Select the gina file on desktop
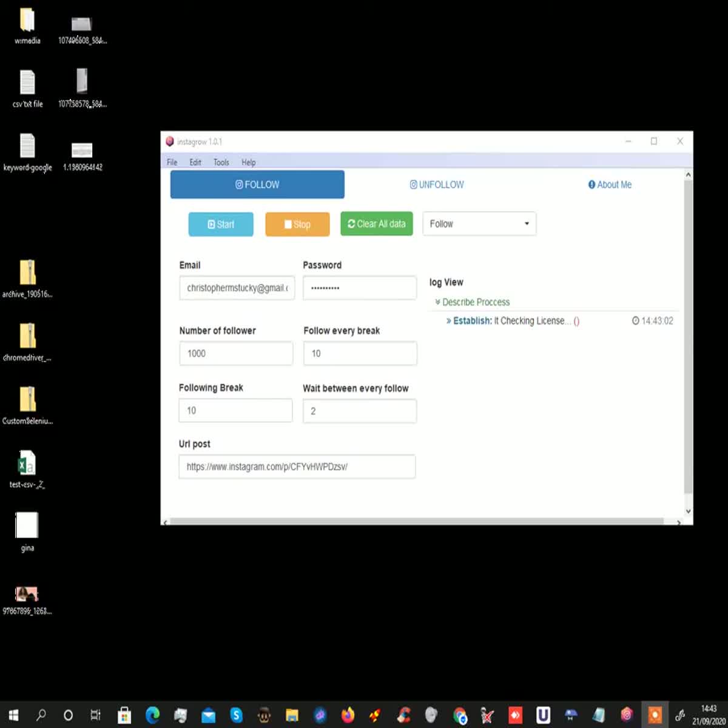The width and height of the screenshot is (728, 728). (27, 532)
